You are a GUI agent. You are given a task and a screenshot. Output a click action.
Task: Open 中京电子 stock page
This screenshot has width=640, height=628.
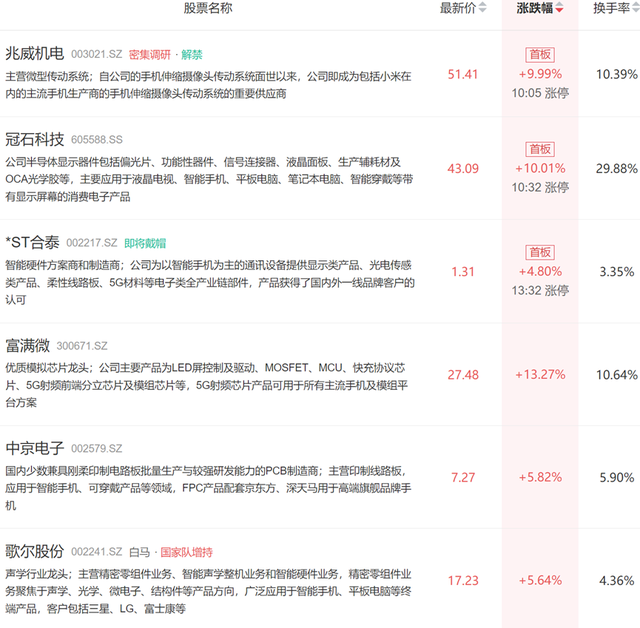[35, 448]
